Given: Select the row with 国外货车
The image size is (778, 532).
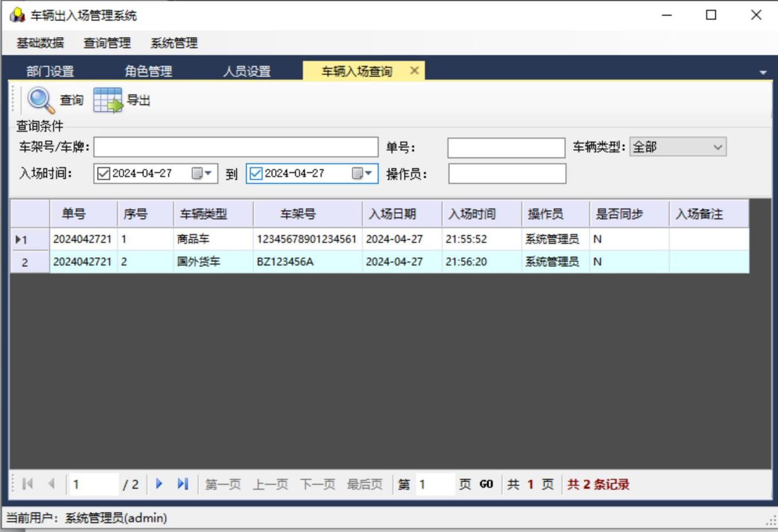Looking at the screenshot, I should tap(198, 262).
